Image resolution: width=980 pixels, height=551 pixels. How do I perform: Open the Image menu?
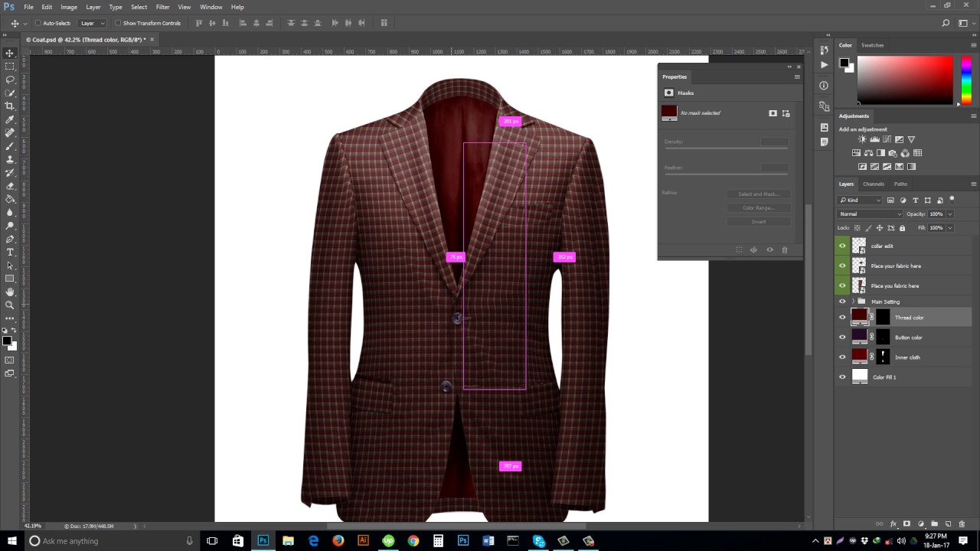click(69, 7)
